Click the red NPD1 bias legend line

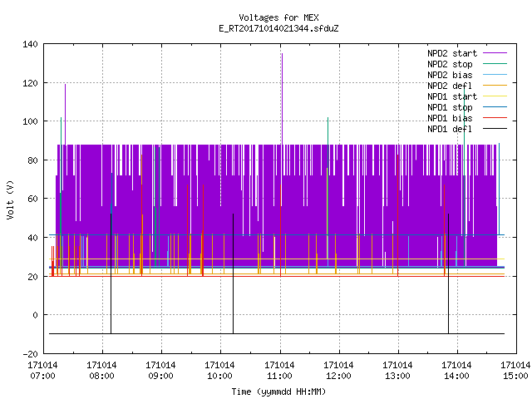(x=495, y=118)
